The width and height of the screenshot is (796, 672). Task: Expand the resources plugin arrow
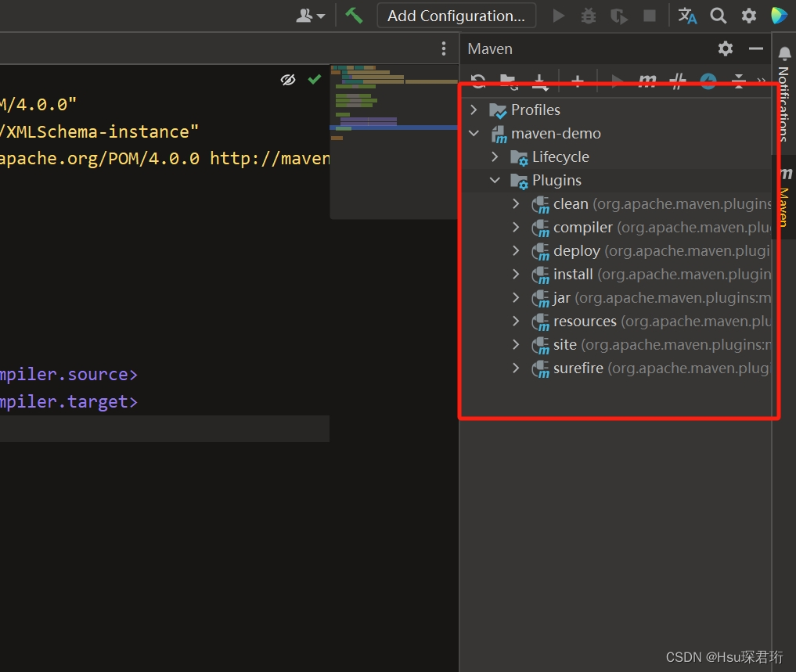click(x=516, y=321)
